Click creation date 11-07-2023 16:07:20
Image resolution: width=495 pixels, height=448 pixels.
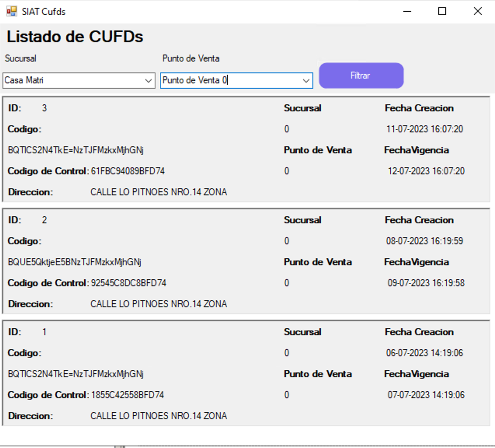coord(424,129)
